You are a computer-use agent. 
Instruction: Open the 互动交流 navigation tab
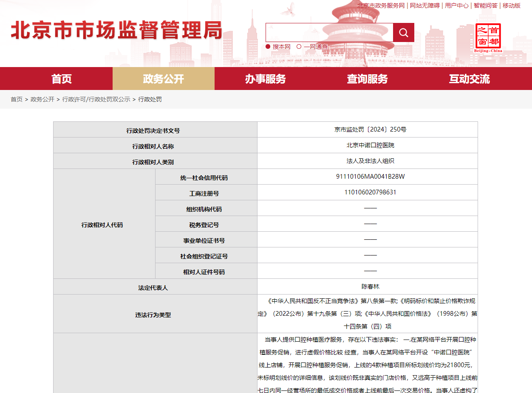470,79
